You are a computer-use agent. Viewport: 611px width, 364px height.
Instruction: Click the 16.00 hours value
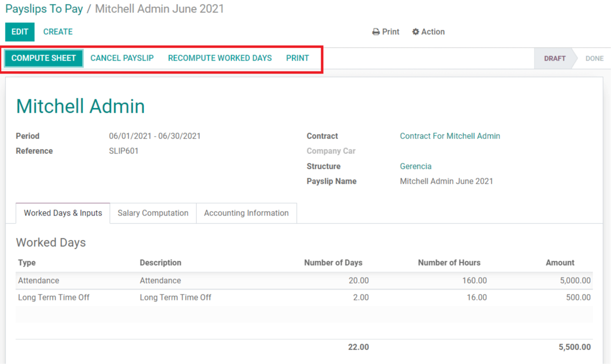(477, 297)
